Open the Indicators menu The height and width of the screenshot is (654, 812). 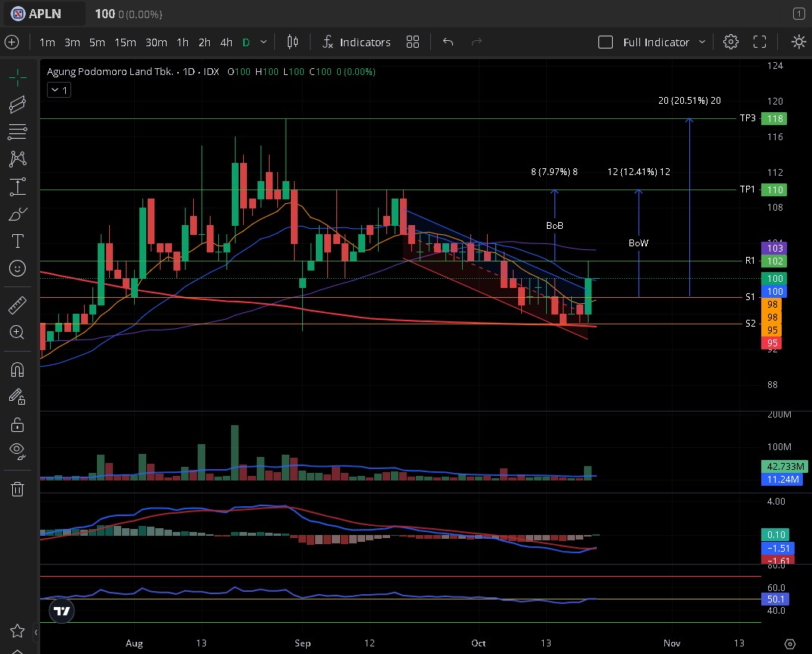(356, 42)
